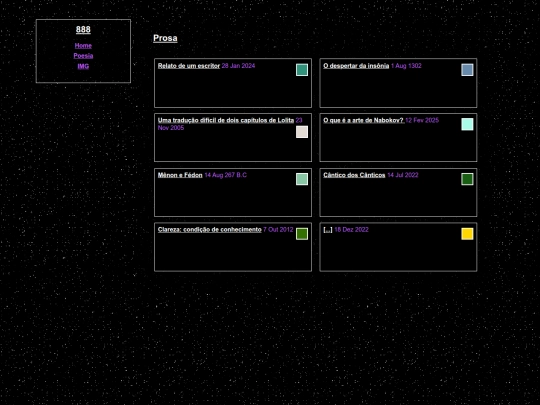The width and height of the screenshot is (540, 405).
Task: Go to the Home page link
Action: click(x=83, y=45)
